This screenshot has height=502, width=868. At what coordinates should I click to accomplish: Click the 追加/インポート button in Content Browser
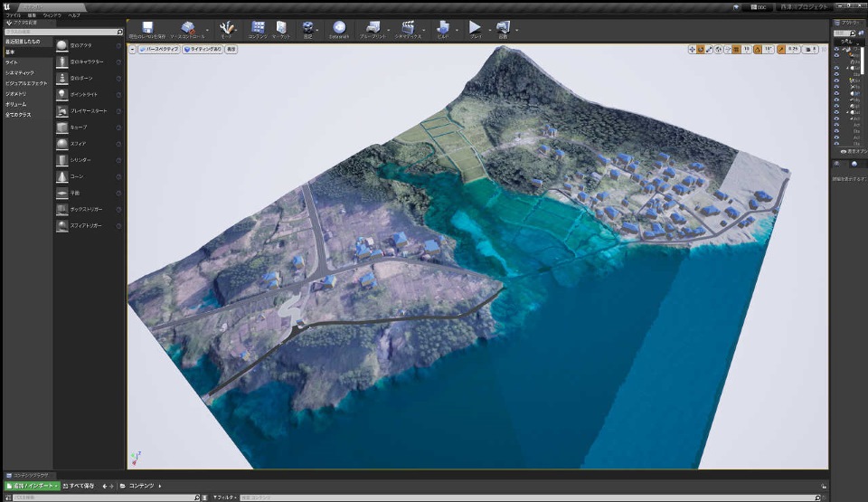click(33, 486)
